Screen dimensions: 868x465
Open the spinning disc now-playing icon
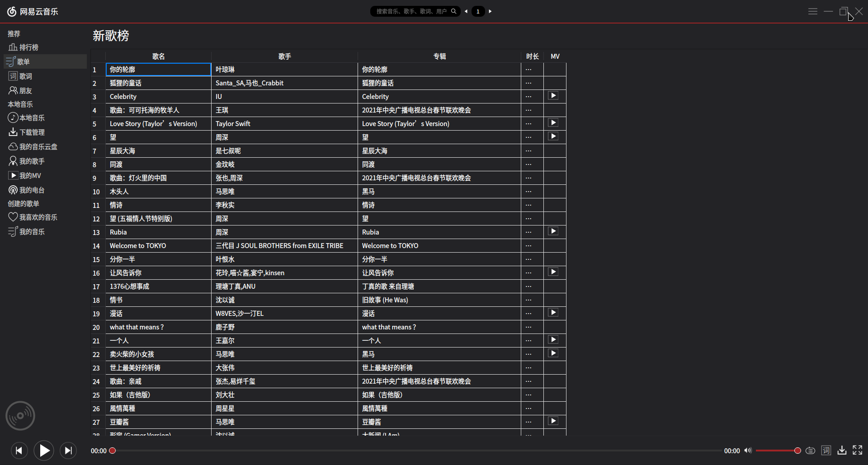coord(20,416)
